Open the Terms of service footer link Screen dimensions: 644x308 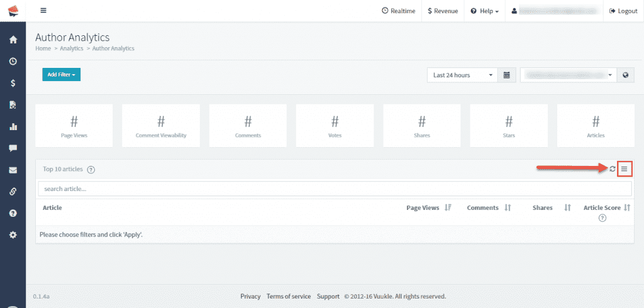pos(289,296)
